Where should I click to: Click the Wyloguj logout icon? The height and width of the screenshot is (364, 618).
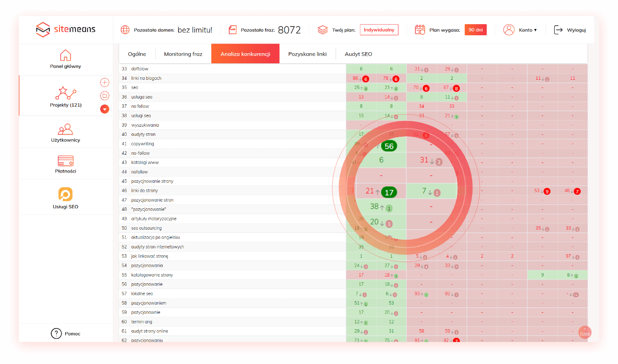coord(559,30)
